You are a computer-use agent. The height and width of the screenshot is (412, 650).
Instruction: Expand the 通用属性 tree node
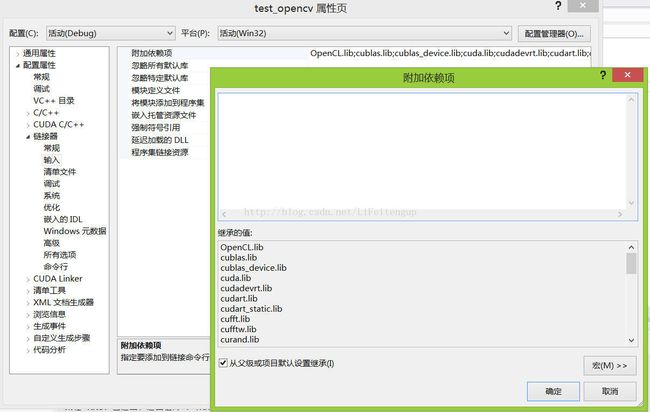tap(17, 53)
